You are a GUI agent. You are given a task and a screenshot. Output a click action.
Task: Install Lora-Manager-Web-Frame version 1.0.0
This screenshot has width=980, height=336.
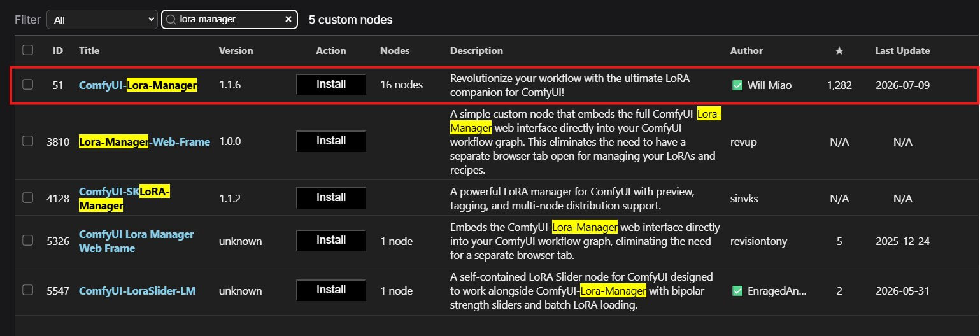click(331, 141)
